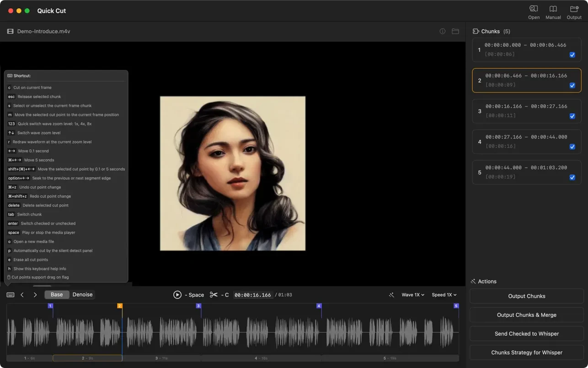Click Send Checked to Whisper
Image resolution: width=588 pixels, height=368 pixels.
point(526,334)
